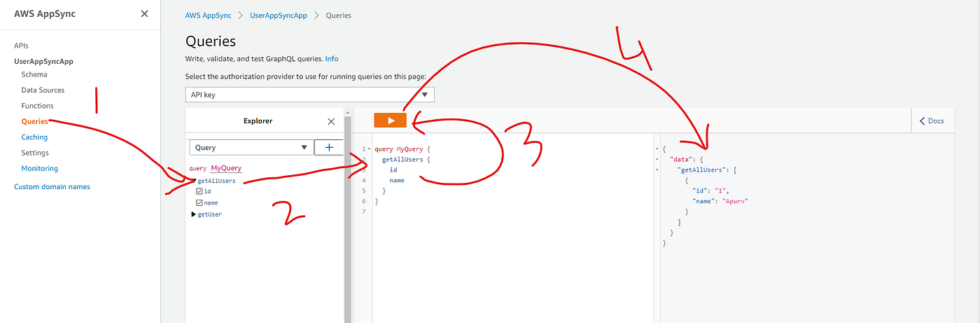The image size is (980, 323).
Task: Click the Docs chevron icon
Action: tap(923, 121)
